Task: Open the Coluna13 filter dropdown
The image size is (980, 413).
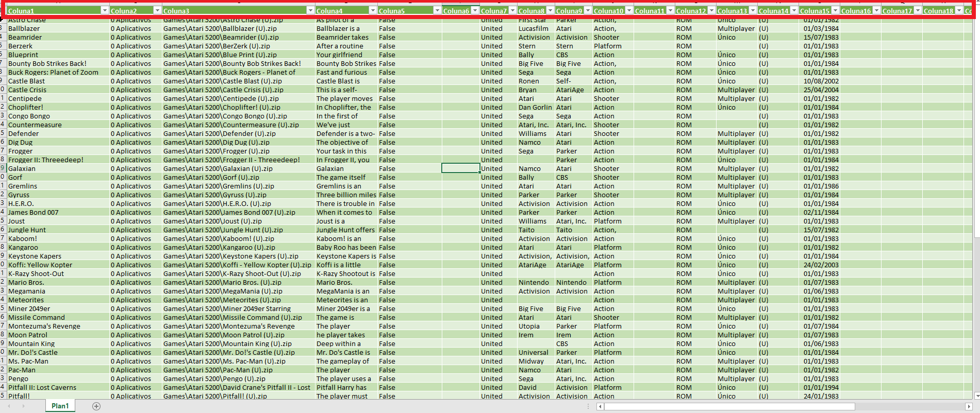Action: pos(753,10)
